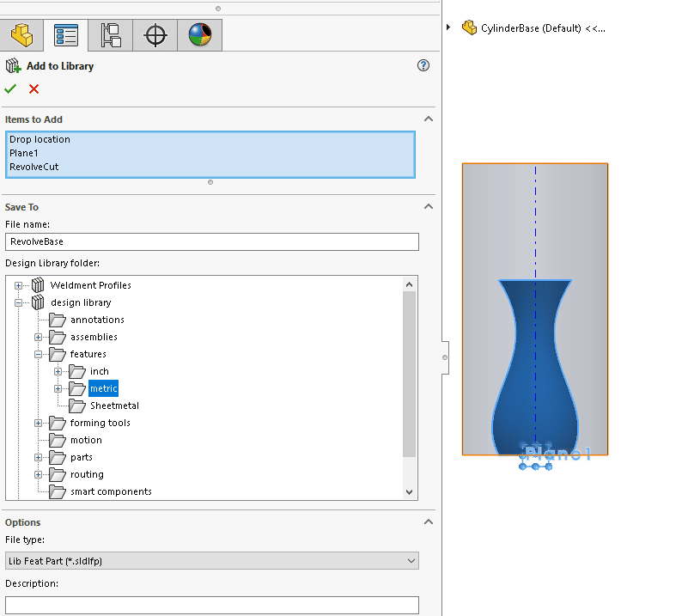Image resolution: width=688 pixels, height=616 pixels.
Task: Collapse the Options section
Action: (x=428, y=521)
